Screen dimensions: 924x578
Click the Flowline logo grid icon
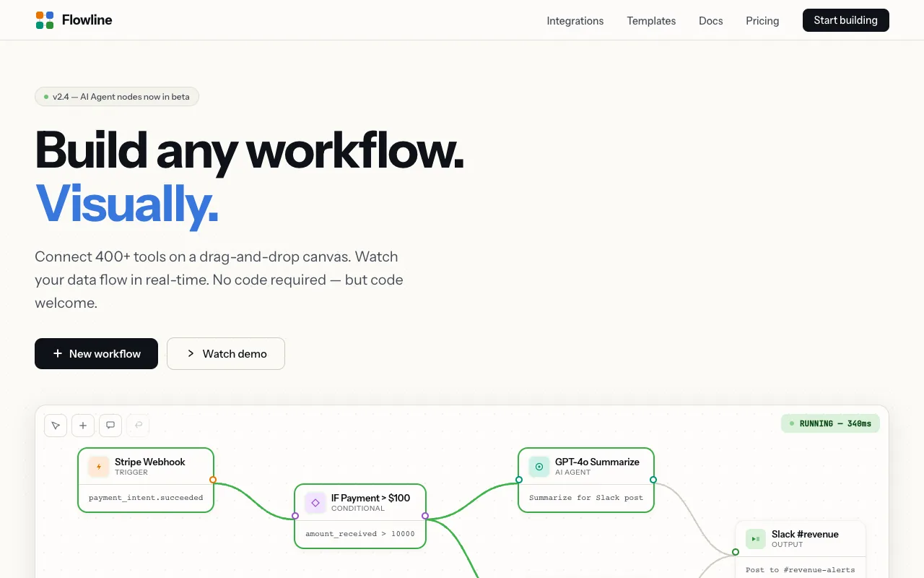44,20
